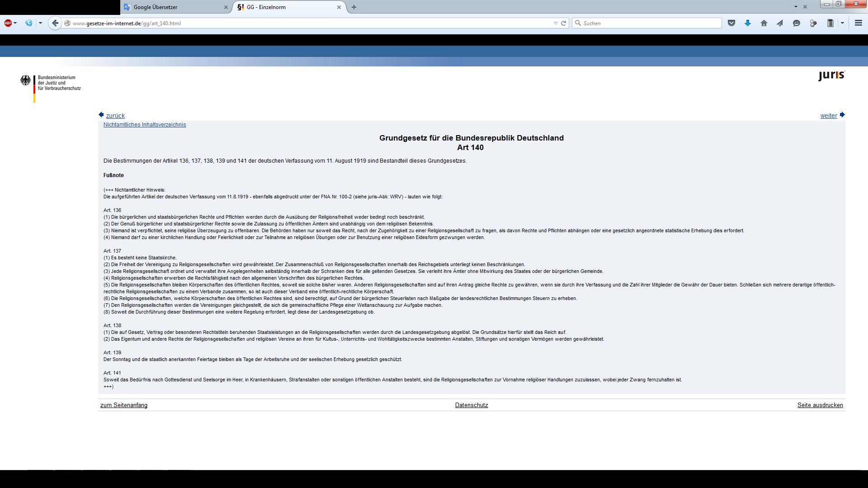This screenshot has height=488, width=868.
Task: Expand the arrow beside the clipboard icon
Action: tap(842, 23)
